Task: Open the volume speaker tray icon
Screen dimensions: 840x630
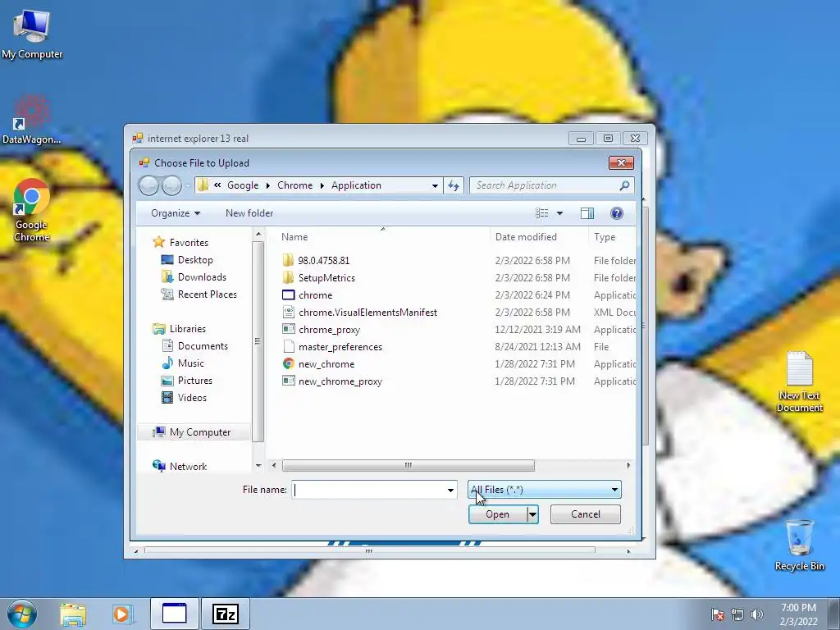Action: click(757, 614)
